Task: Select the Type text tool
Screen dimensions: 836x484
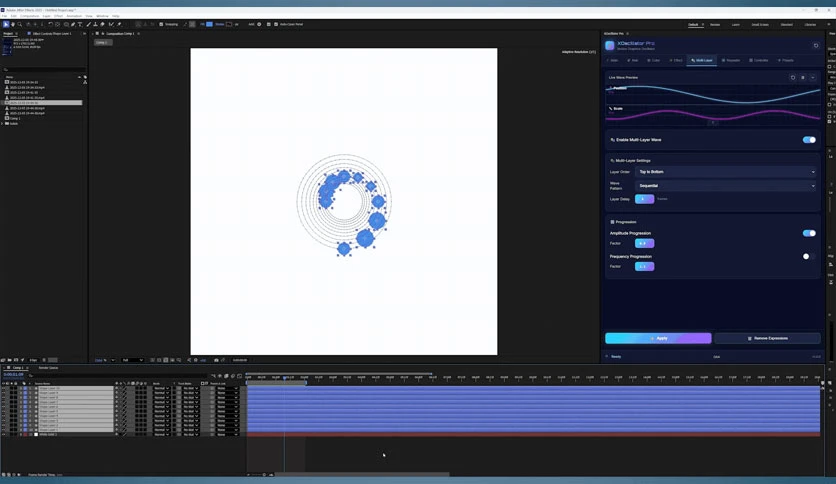Action: click(x=80, y=24)
